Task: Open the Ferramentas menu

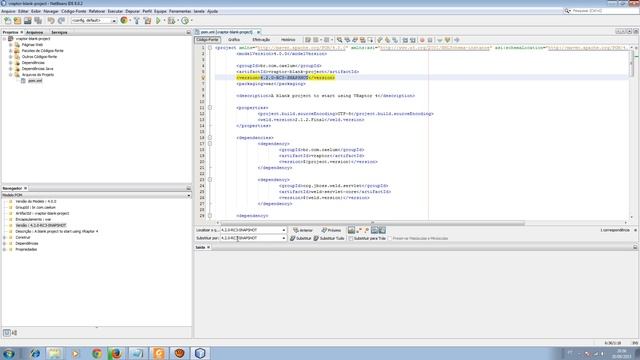Action: (180, 11)
